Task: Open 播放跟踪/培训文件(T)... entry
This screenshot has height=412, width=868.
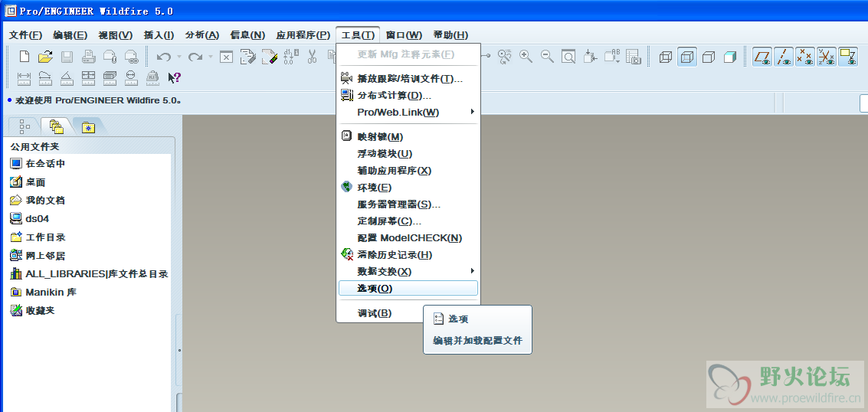Action: pos(408,79)
